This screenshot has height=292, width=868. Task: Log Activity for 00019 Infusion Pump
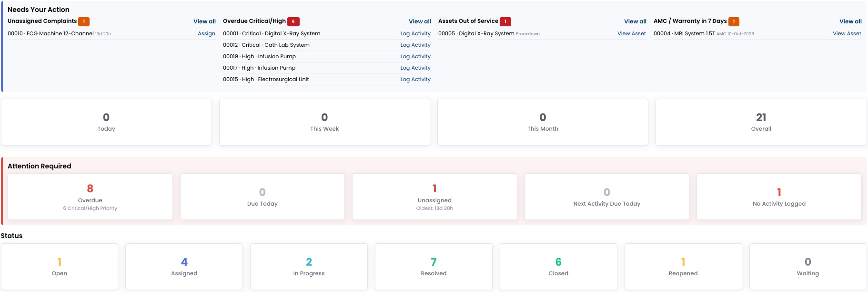pos(415,56)
